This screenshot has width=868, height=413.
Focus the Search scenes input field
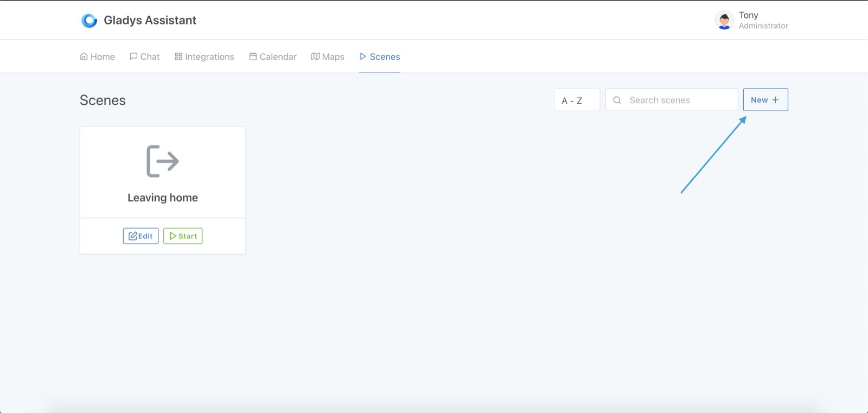[678, 100]
